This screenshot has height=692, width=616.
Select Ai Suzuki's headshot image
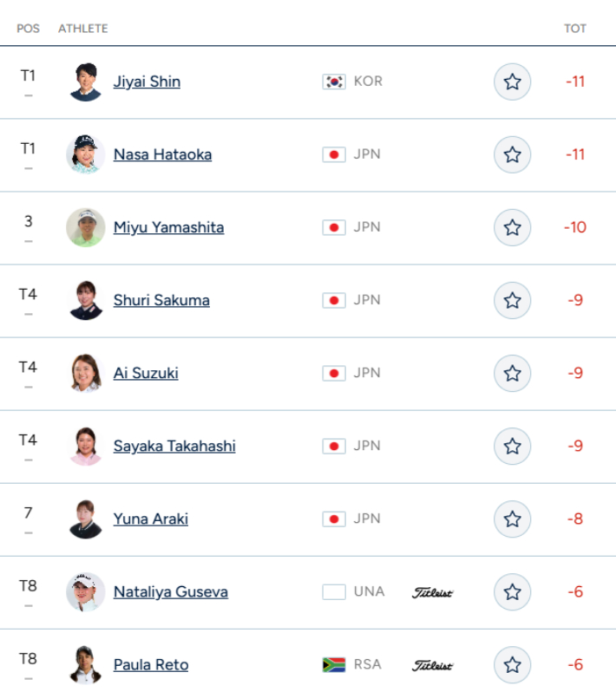click(86, 374)
